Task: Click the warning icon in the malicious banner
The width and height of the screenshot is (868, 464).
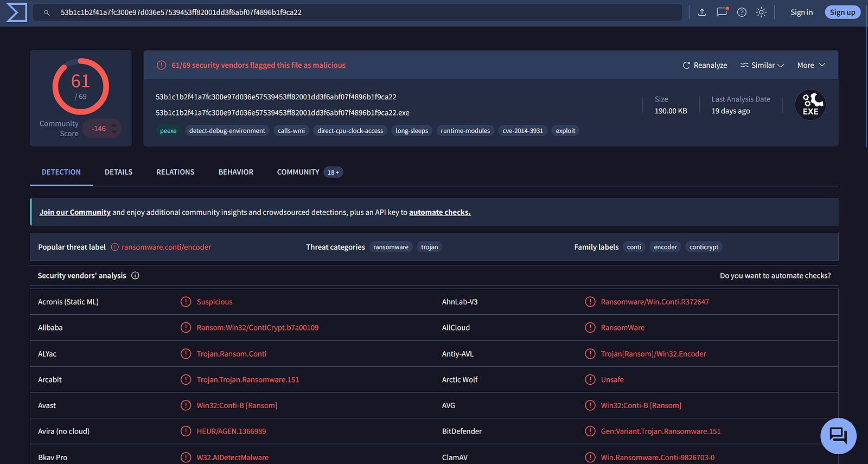Action: click(162, 65)
